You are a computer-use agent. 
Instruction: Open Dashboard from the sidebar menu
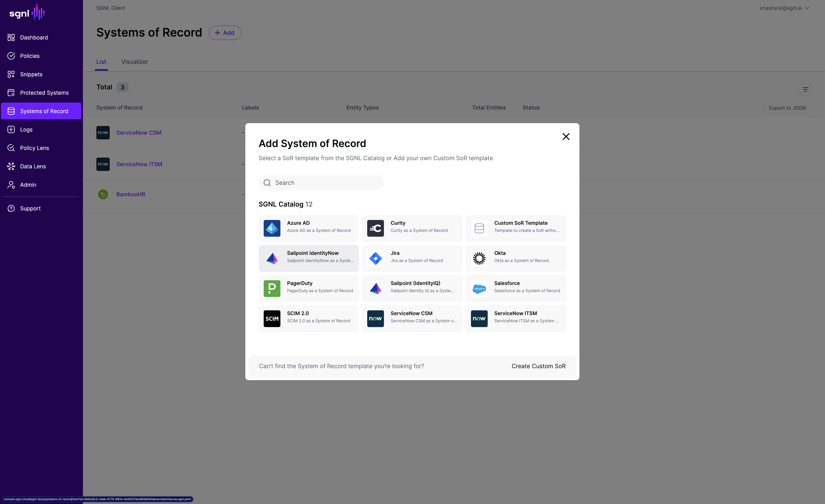click(x=41, y=38)
